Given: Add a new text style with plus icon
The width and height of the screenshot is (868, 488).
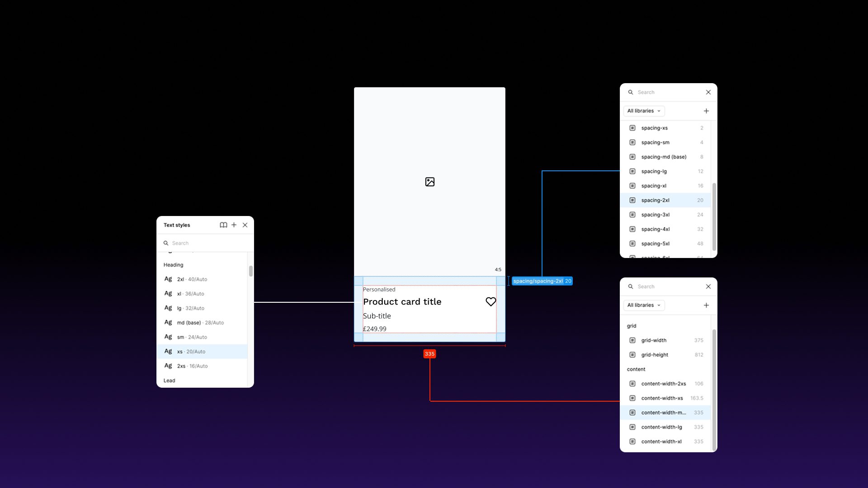Looking at the screenshot, I should click(234, 225).
